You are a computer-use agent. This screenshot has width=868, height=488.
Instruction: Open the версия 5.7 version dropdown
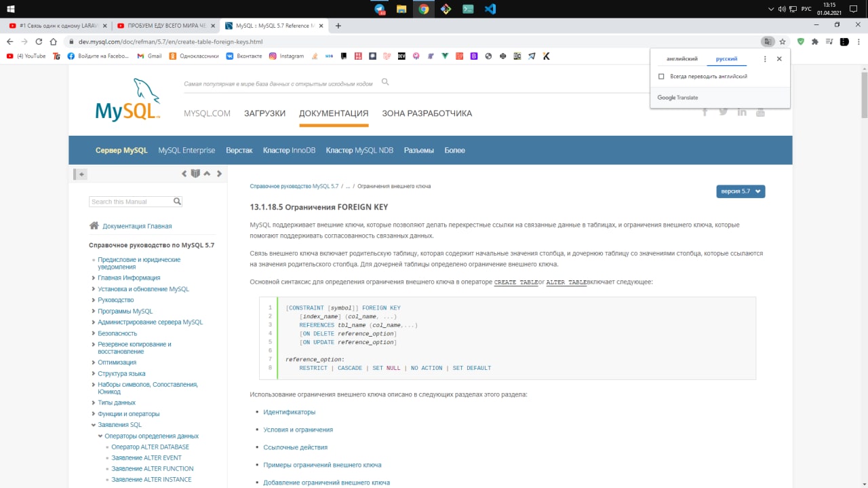click(x=741, y=191)
